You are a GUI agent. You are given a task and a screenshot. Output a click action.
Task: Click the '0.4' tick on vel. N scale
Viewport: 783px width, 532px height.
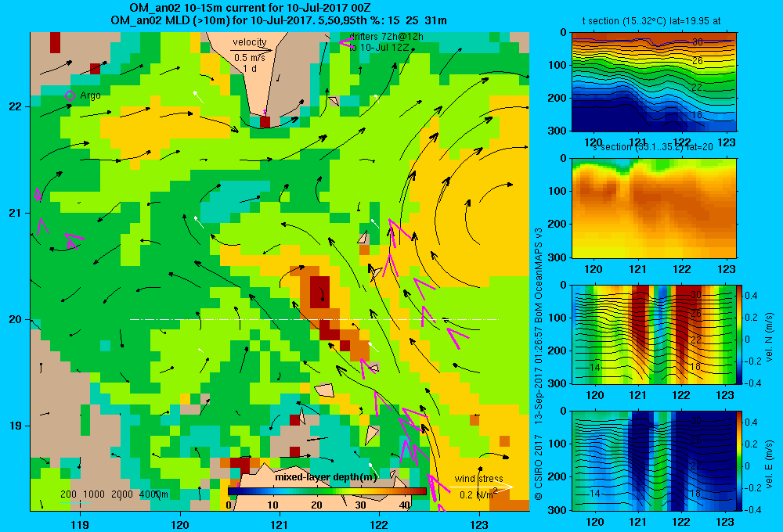752,296
